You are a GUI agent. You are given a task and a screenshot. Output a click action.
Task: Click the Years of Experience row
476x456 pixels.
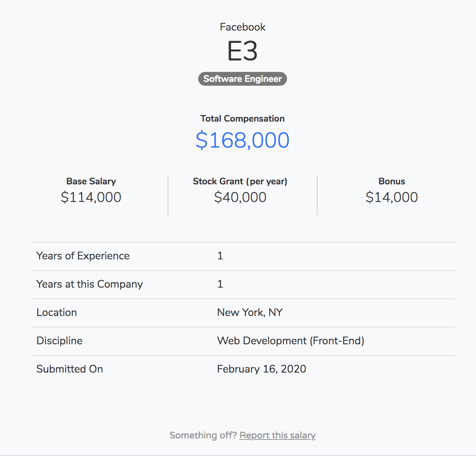(x=83, y=256)
